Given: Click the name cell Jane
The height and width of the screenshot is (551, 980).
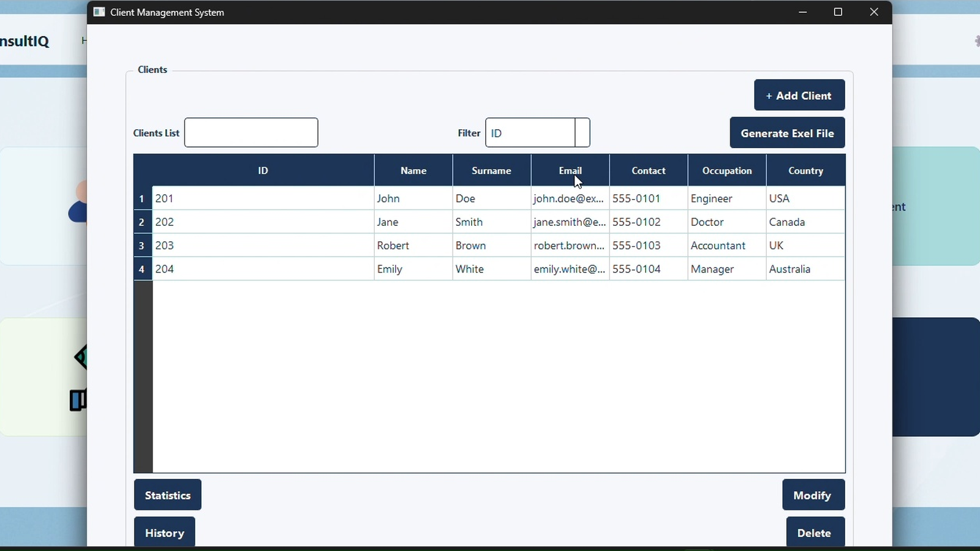Looking at the screenshot, I should point(413,222).
